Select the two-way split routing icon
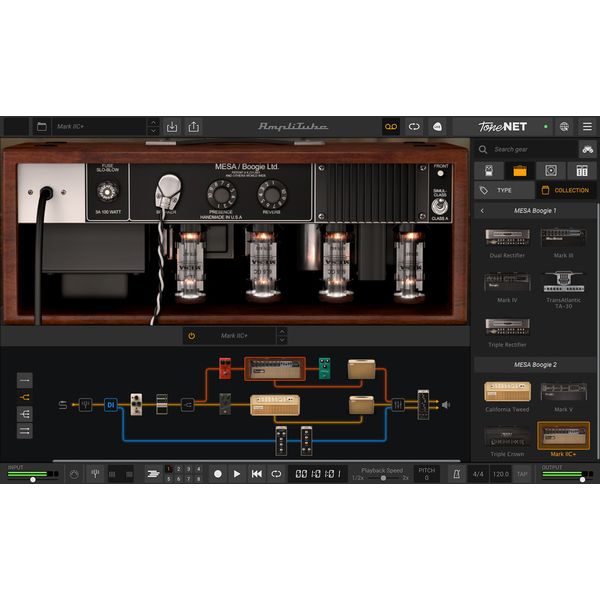The image size is (600, 600). point(24,397)
